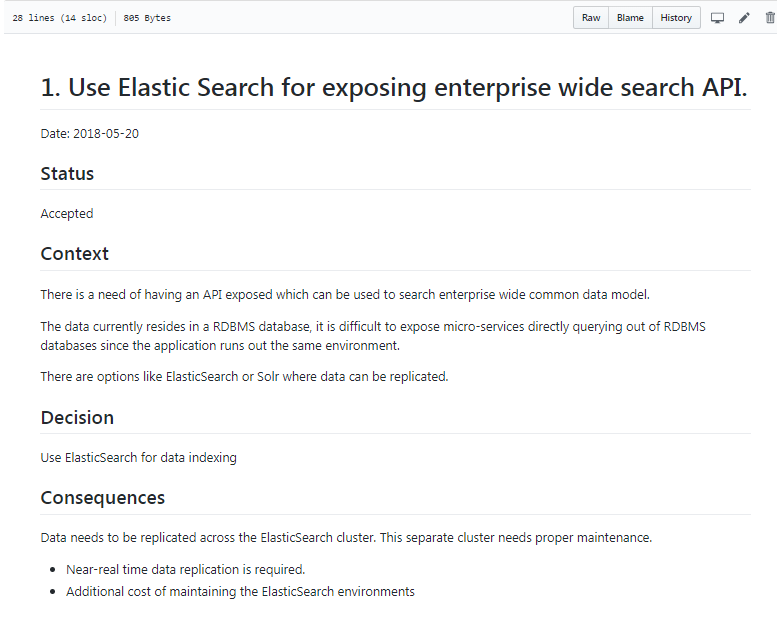Click the '28 lines (14 sloc)' info text
The image size is (777, 618).
59,18
